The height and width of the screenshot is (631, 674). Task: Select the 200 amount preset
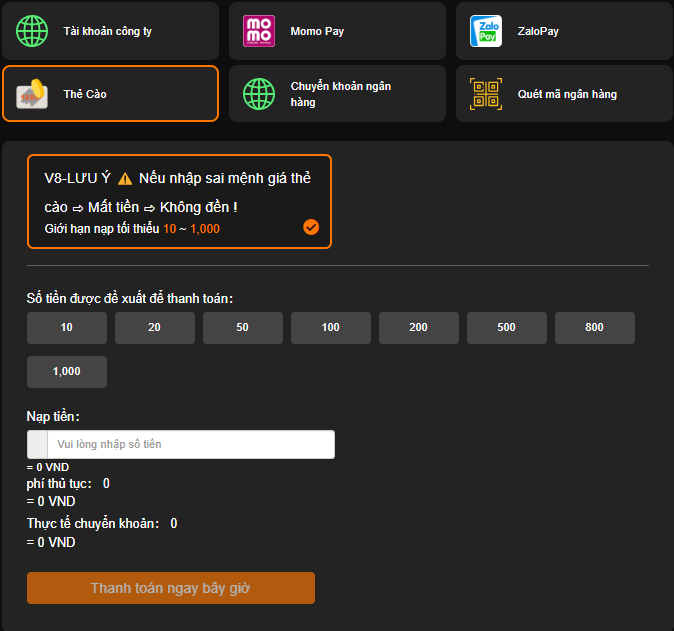(x=419, y=328)
